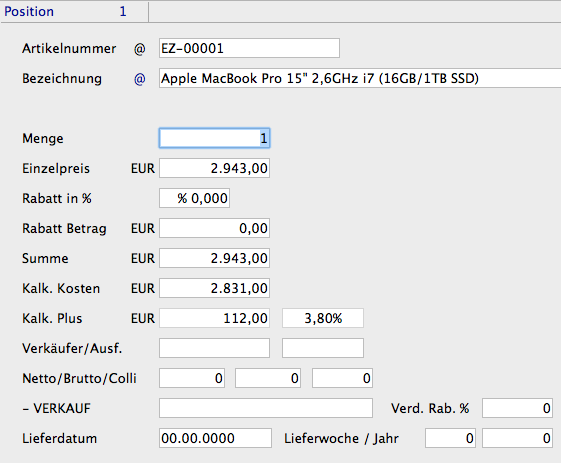Click the Kalk. Plus amount field 112,00
This screenshot has height=463, width=561.
pyautogui.click(x=214, y=318)
